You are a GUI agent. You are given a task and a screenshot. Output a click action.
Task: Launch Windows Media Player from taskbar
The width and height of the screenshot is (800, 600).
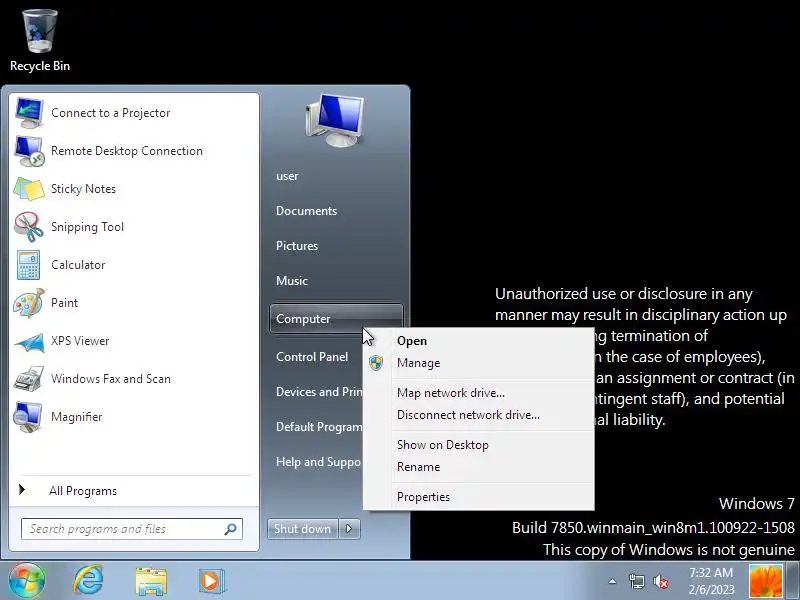pyautogui.click(x=211, y=581)
